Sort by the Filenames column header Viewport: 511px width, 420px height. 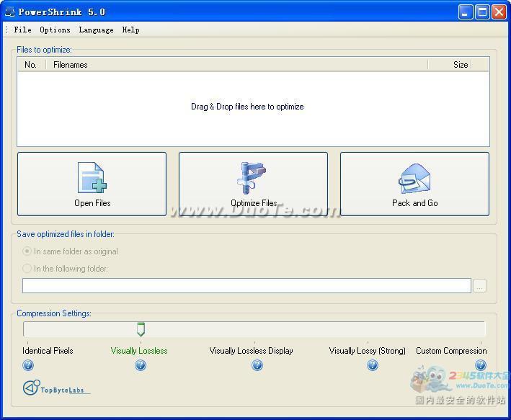tap(236, 65)
